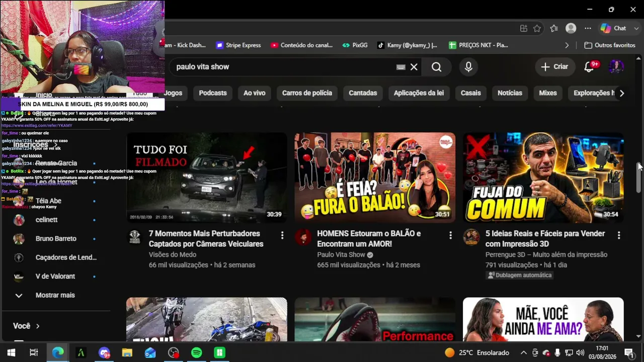Open Copilot Chat in Edge toolbar
This screenshot has height=362, width=644.
pos(613,29)
